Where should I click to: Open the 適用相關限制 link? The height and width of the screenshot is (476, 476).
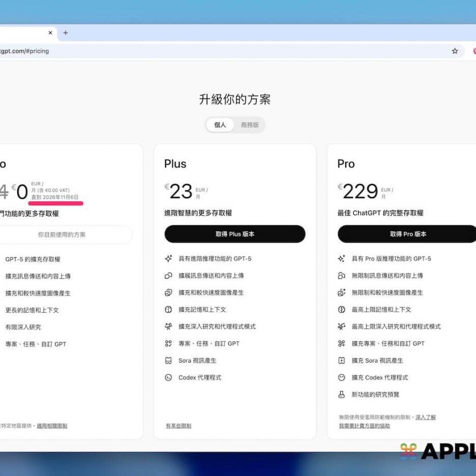[52, 426]
